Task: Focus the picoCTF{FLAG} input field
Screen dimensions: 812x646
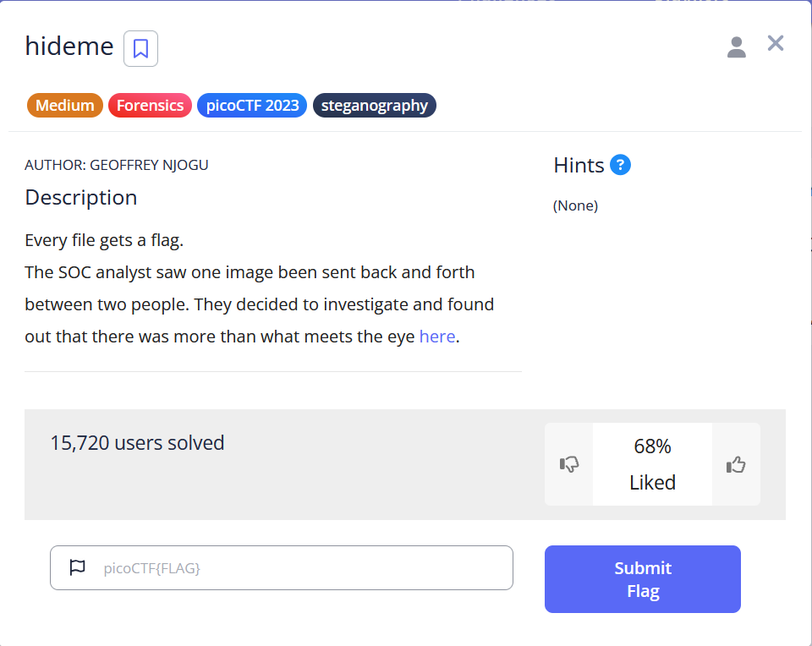Action: click(x=281, y=568)
